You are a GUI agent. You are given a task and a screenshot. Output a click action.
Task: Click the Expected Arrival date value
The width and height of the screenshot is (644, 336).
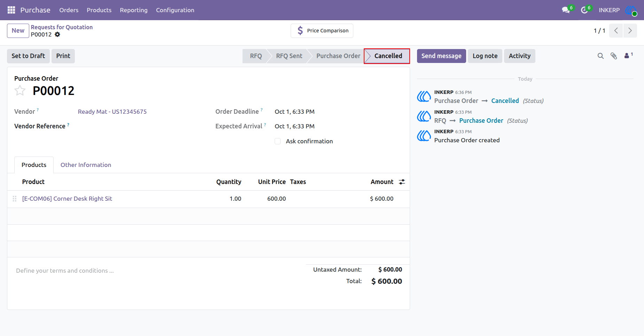294,126
